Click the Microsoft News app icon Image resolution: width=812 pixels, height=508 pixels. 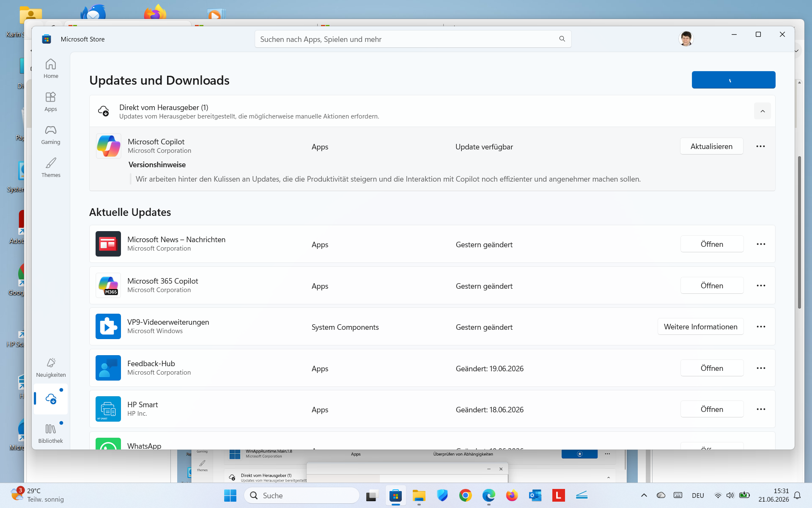(108, 244)
